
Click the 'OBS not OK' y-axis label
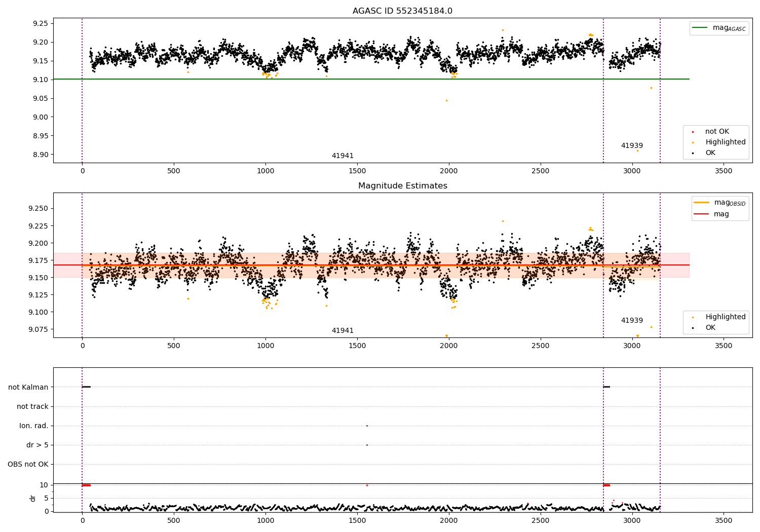click(28, 465)
